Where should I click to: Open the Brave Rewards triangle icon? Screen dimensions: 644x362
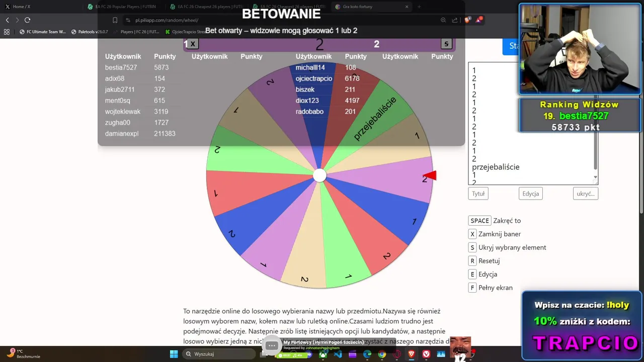[478, 20]
